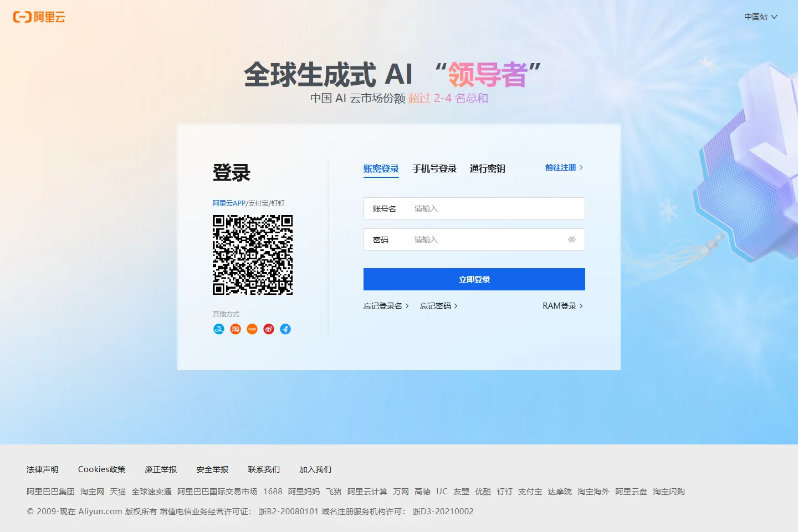Choose the orange 1688 login icon
Image resolution: width=798 pixels, height=532 pixels.
pos(252,329)
